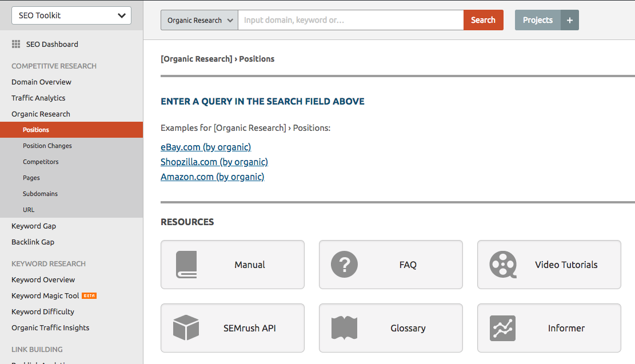Viewport: 635px width, 364px height.
Task: Open Keyword Magic Tool in the sidebar
Action: pos(45,295)
